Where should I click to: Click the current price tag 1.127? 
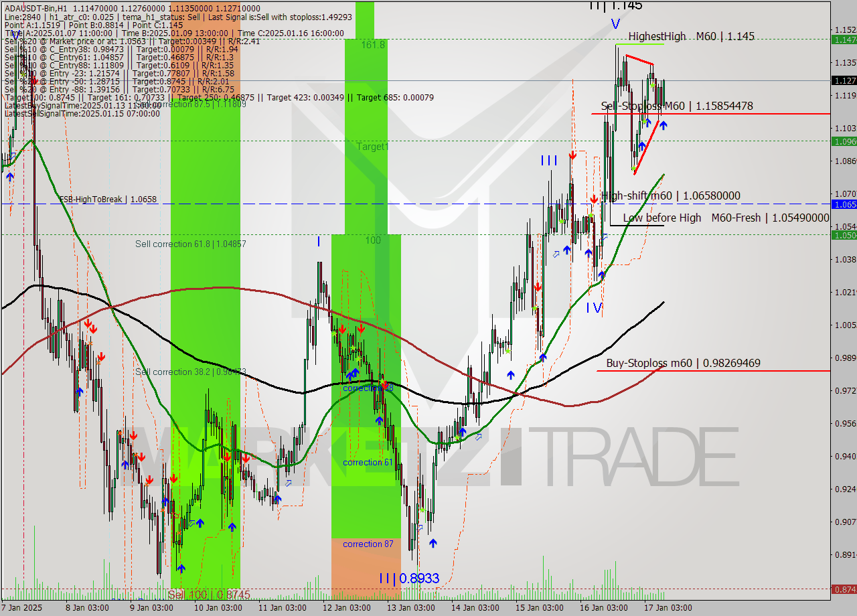844,80
